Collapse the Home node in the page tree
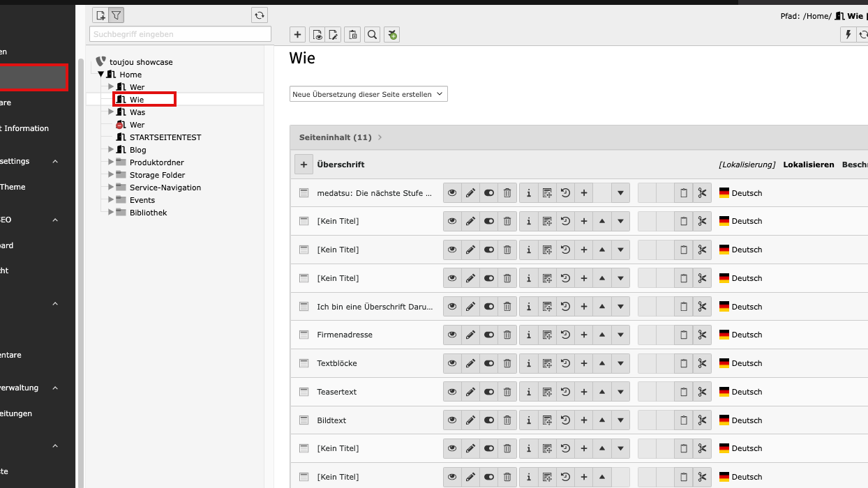Image resolution: width=868 pixels, height=488 pixels. point(101,75)
